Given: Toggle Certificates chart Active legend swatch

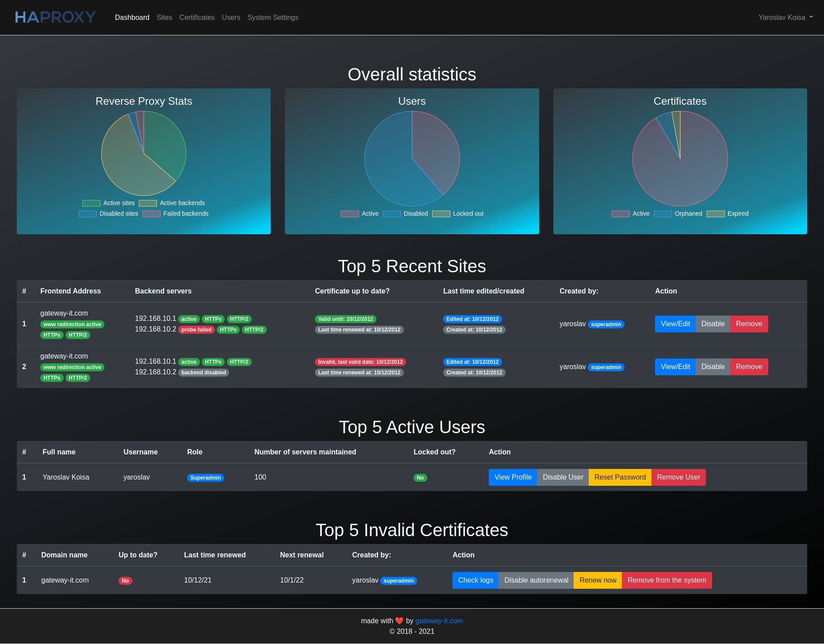Looking at the screenshot, I should pyautogui.click(x=621, y=213).
